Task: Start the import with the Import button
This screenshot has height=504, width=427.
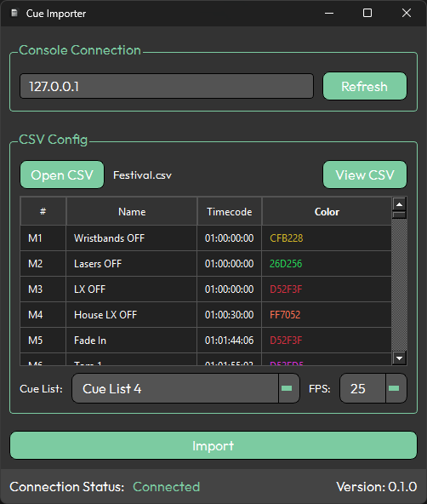Action: point(213,445)
